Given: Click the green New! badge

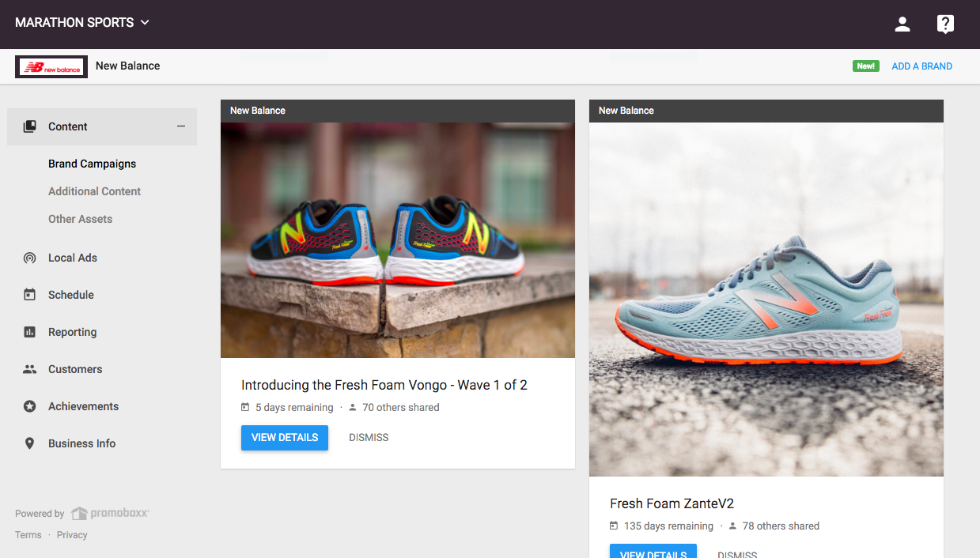Looking at the screenshot, I should 866,66.
